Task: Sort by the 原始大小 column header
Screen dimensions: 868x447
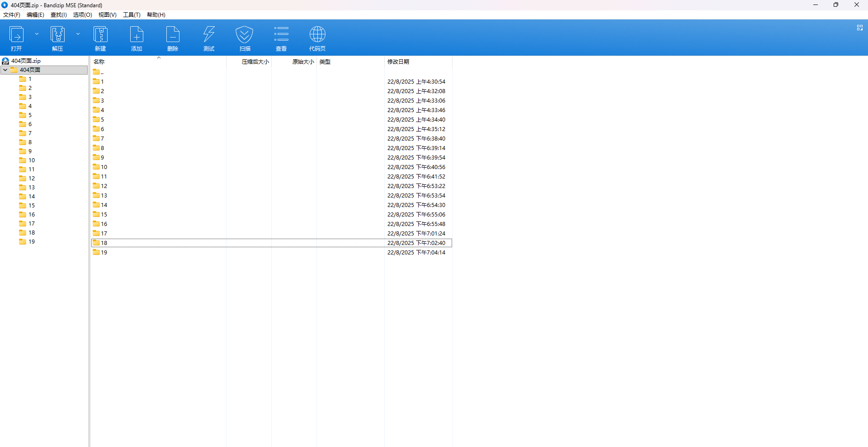Action: [x=294, y=62]
